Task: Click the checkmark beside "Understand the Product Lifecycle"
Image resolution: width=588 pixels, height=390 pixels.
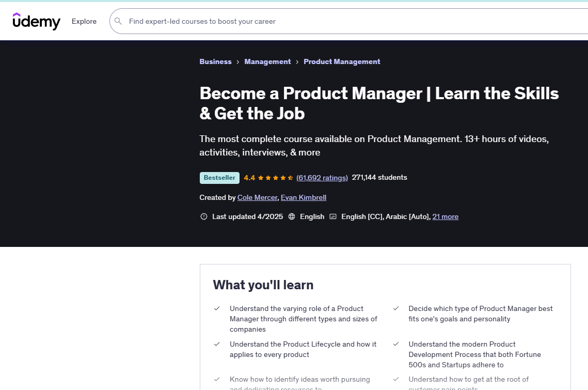Action: tap(217, 344)
